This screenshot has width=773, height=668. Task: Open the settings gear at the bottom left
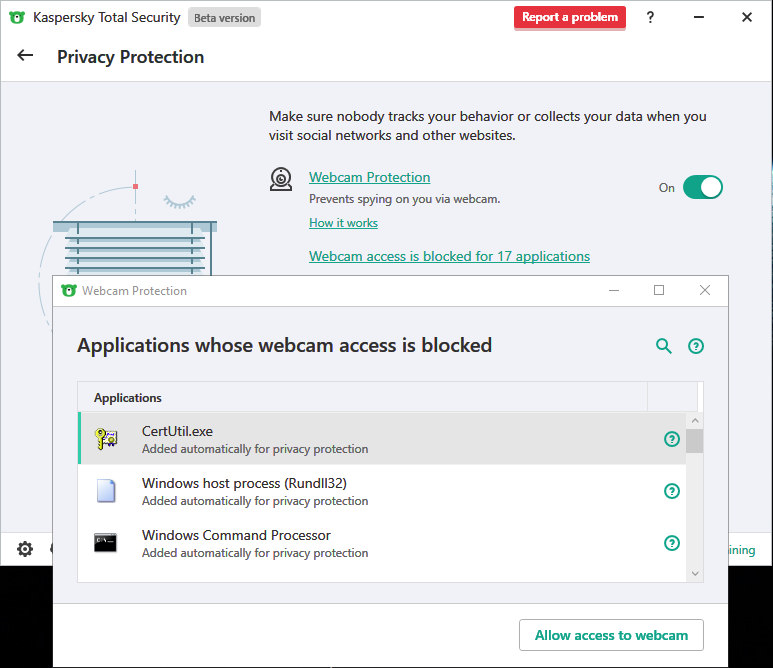[x=25, y=549]
